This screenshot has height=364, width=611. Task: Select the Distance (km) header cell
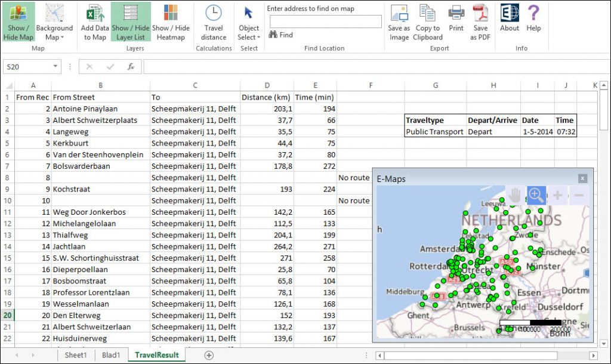pos(267,97)
